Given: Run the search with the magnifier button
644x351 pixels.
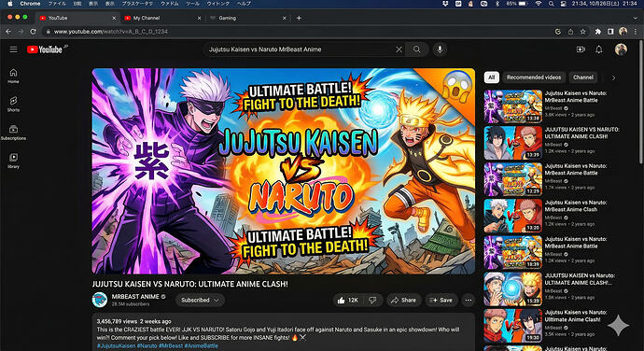Looking at the screenshot, I should click(417, 49).
